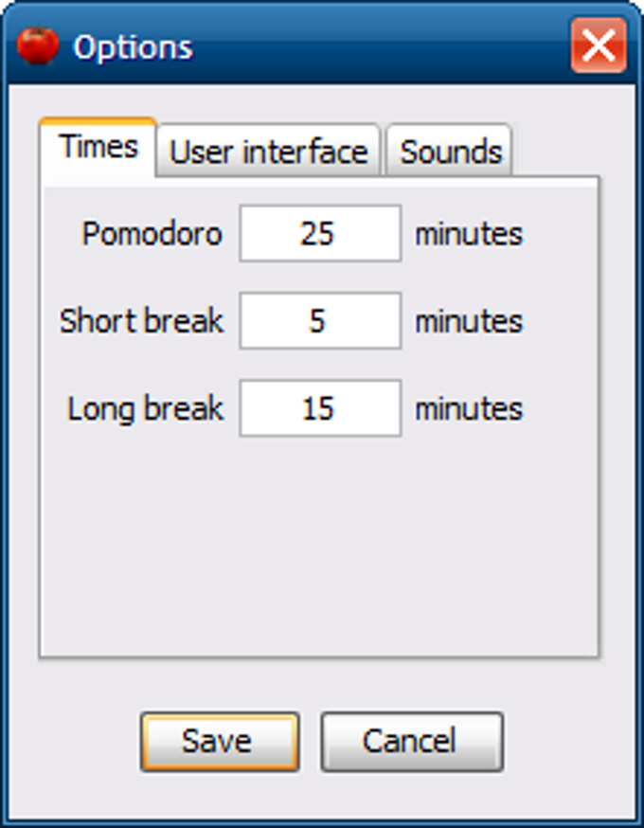Click into the Short break duration field
The image size is (644, 828).
click(320, 321)
